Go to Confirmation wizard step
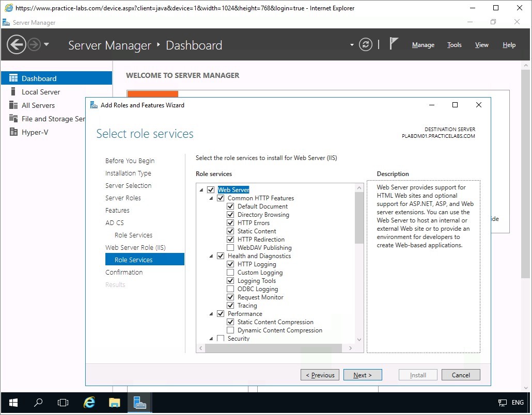This screenshot has width=532, height=415. [124, 272]
